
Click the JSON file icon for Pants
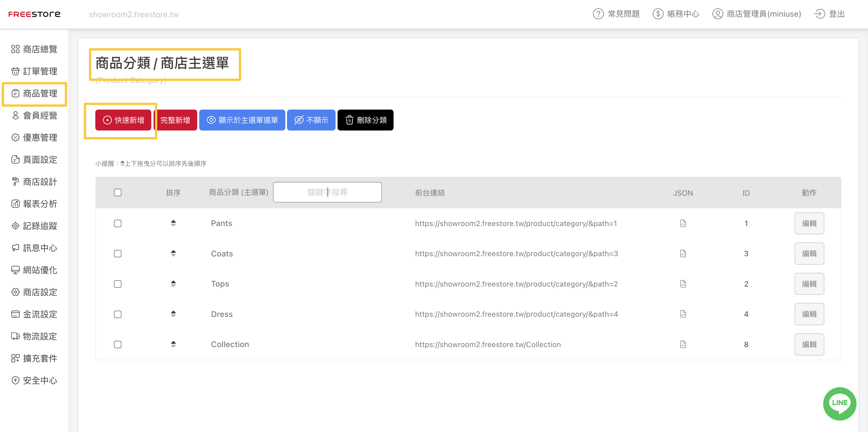(683, 223)
